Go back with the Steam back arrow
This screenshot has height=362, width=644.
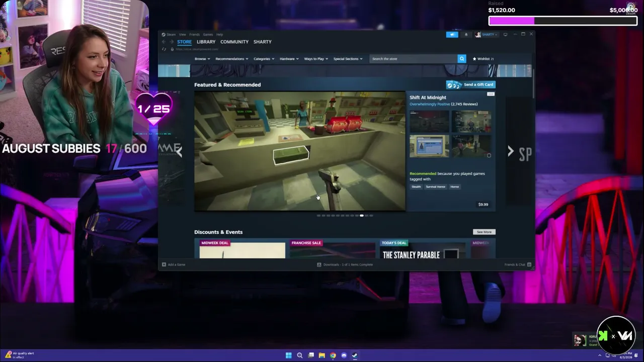tap(164, 42)
